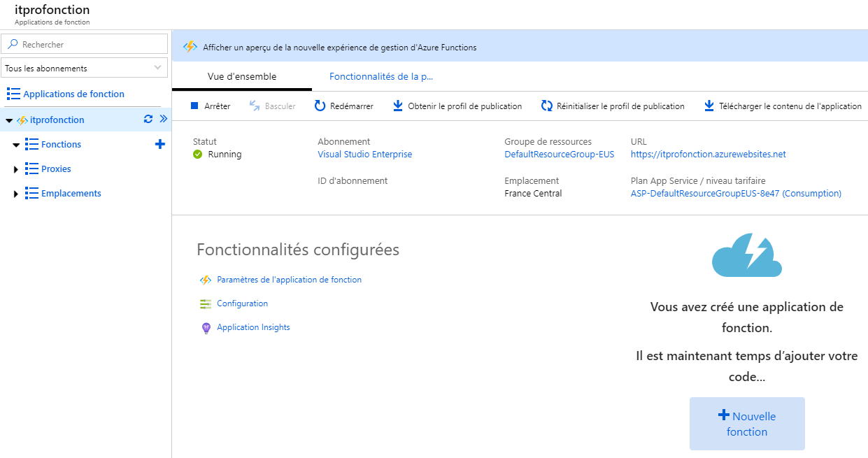Image resolution: width=868 pixels, height=458 pixels.
Task: Click the Running status text
Action: coord(225,154)
